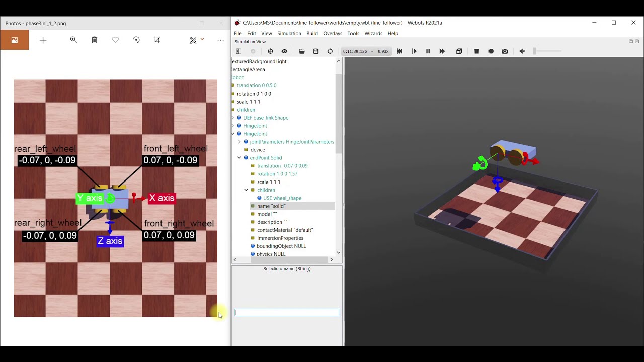
Task: Select the boundingObject NULL field
Action: coord(281,246)
